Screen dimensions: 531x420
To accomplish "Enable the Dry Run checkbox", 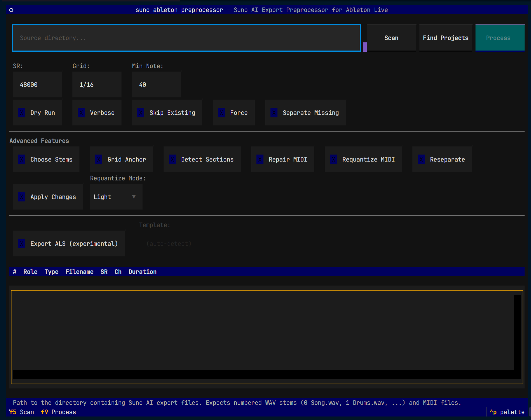I will [x=22, y=113].
